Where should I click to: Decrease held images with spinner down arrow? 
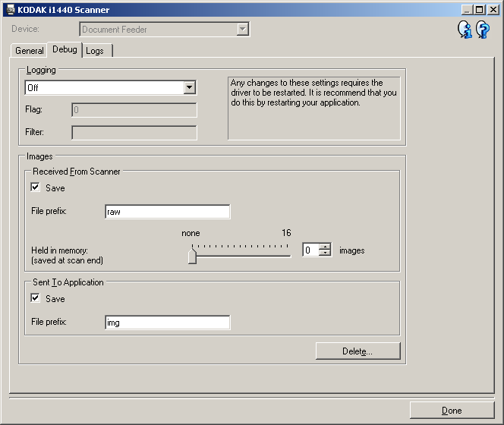pyautogui.click(x=325, y=253)
